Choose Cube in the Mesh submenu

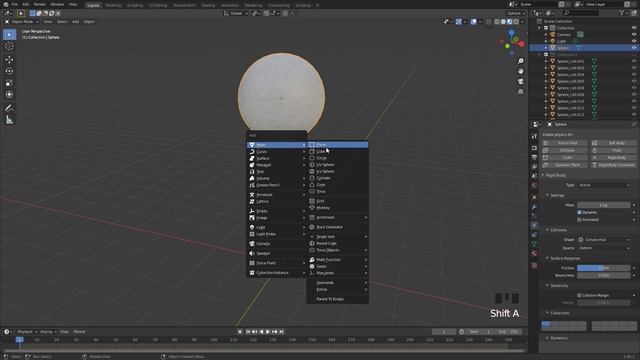pos(338,151)
